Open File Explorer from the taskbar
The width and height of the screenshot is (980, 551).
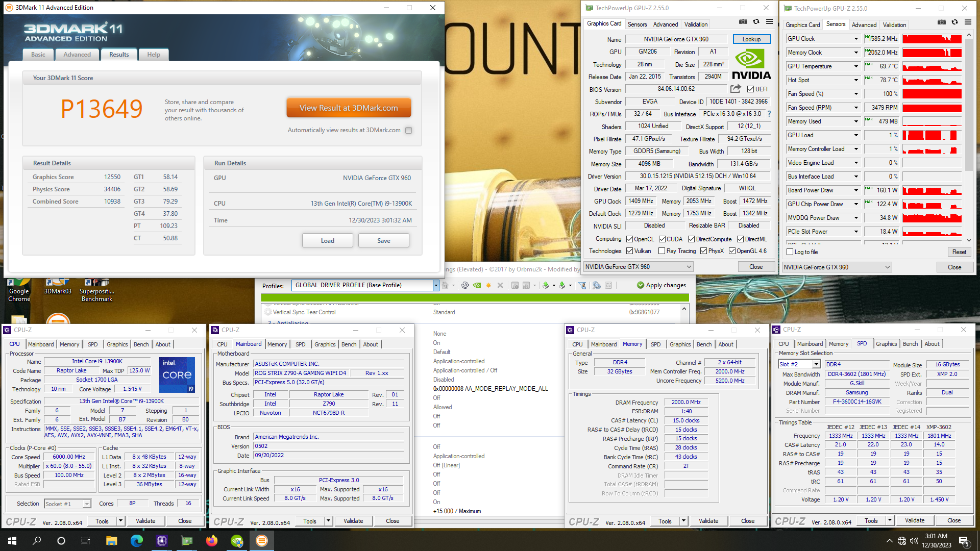click(x=112, y=541)
